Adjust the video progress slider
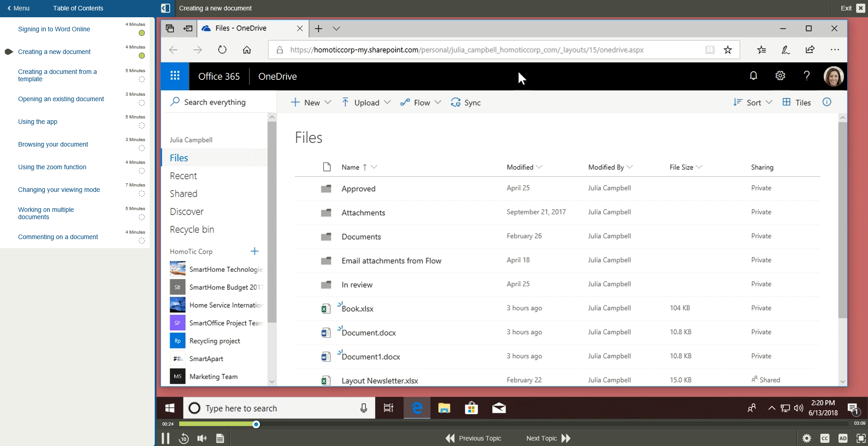 (255, 424)
